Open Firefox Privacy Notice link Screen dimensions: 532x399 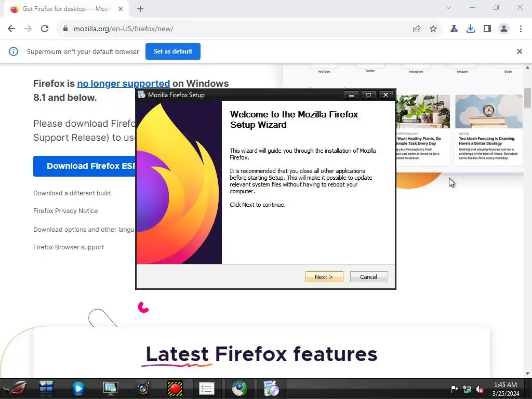pyautogui.click(x=65, y=211)
